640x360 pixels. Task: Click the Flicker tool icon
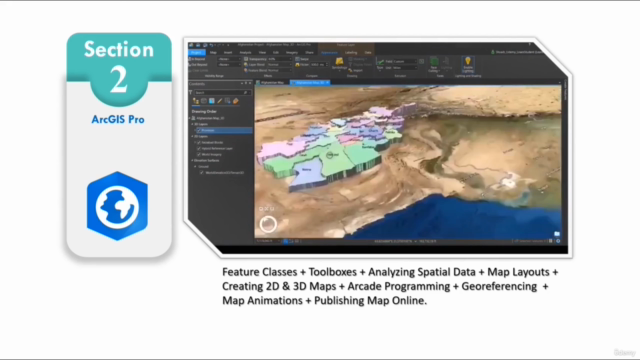click(298, 64)
